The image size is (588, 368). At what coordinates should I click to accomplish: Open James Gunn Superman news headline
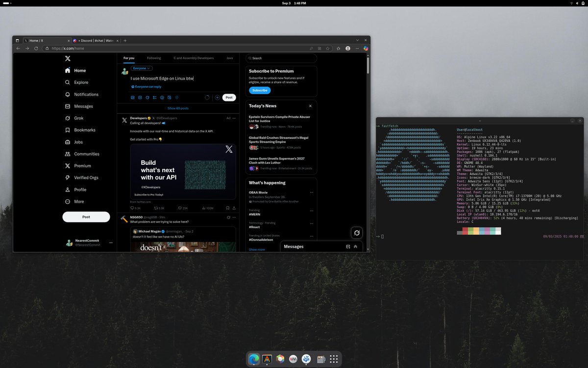pos(277,160)
